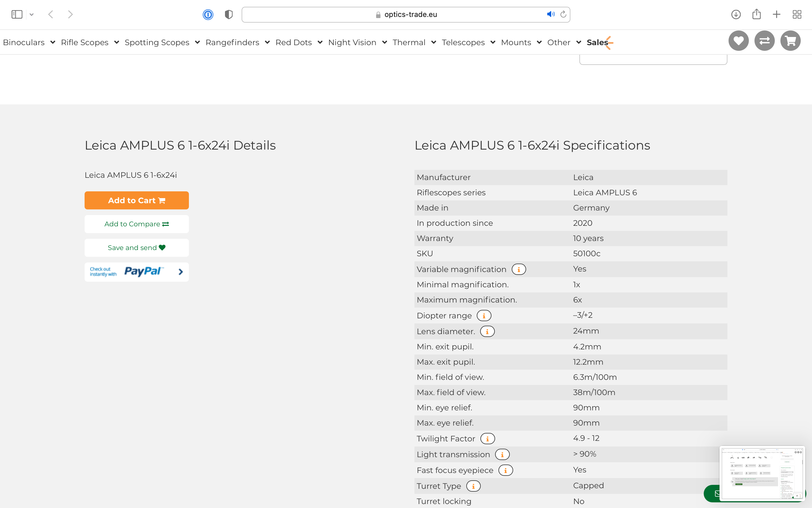Image resolution: width=812 pixels, height=508 pixels.
Task: Expand the Binoculars dropdown arrow
Action: tap(53, 42)
